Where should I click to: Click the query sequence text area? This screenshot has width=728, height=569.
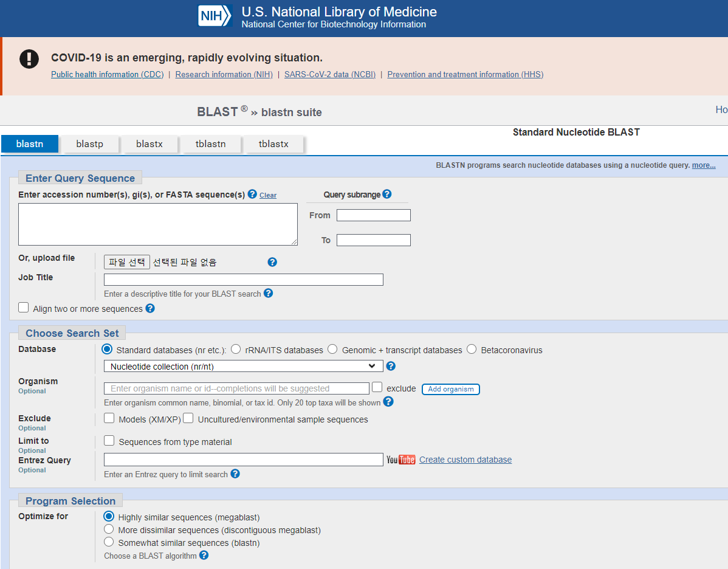[158, 224]
